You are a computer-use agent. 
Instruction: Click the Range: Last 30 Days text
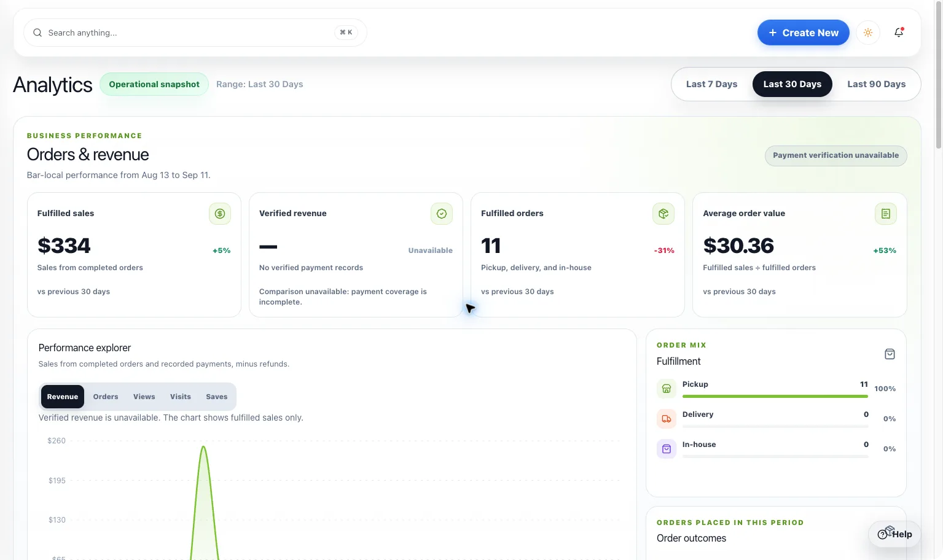259,84
